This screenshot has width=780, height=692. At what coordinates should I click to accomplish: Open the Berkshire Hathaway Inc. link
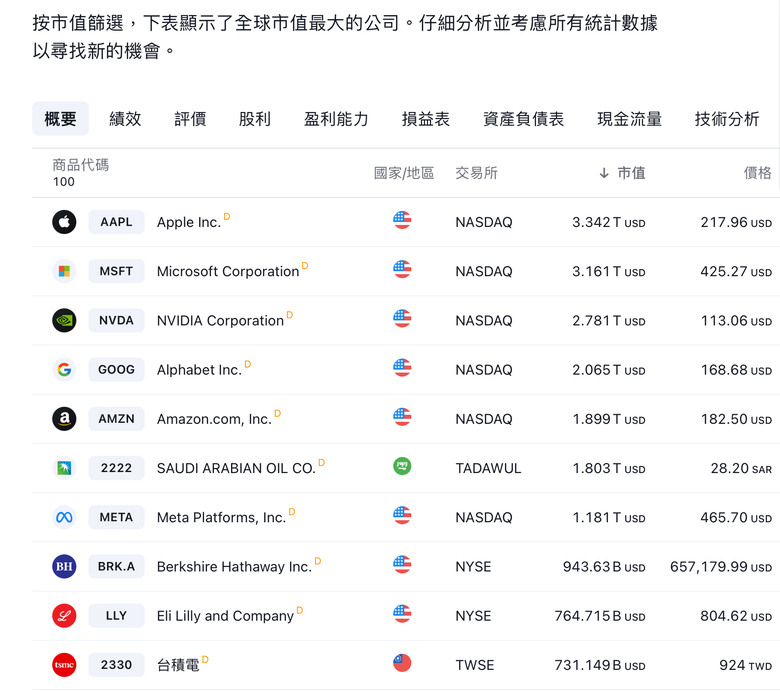234,567
